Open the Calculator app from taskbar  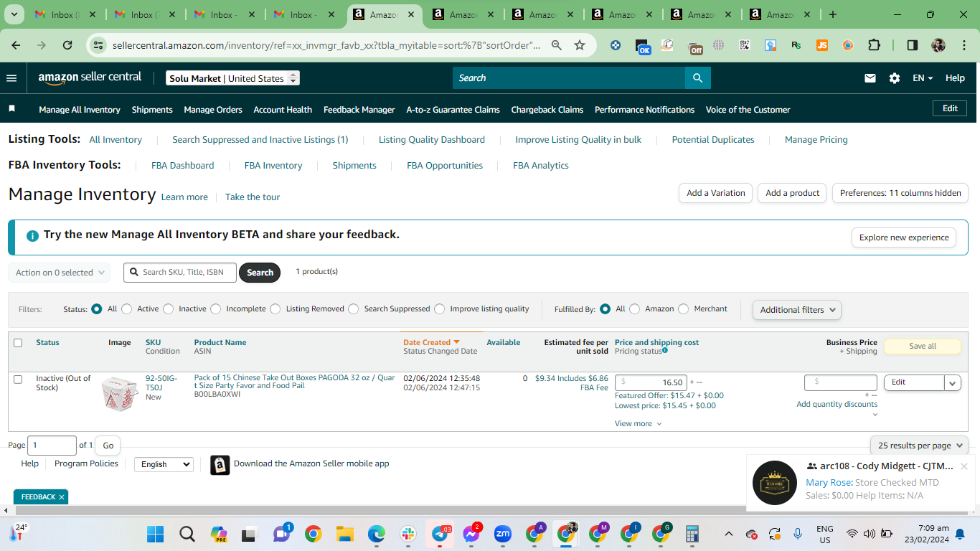point(692,534)
